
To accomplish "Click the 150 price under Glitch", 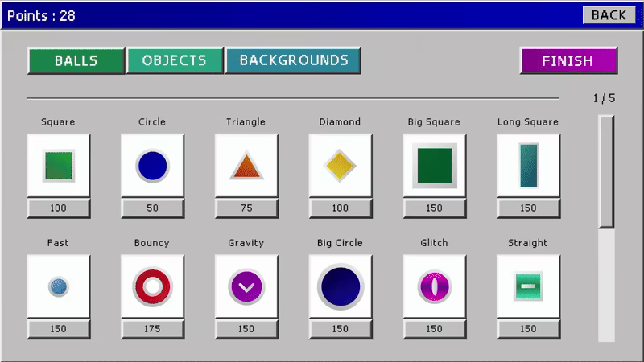I will click(x=435, y=329).
